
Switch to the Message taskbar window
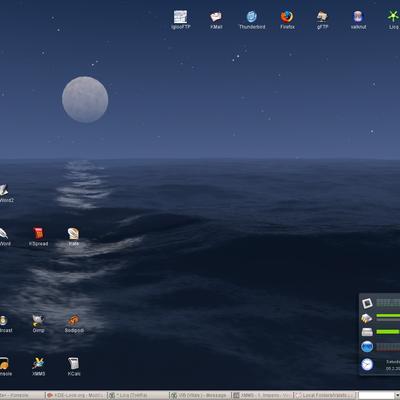(200, 395)
